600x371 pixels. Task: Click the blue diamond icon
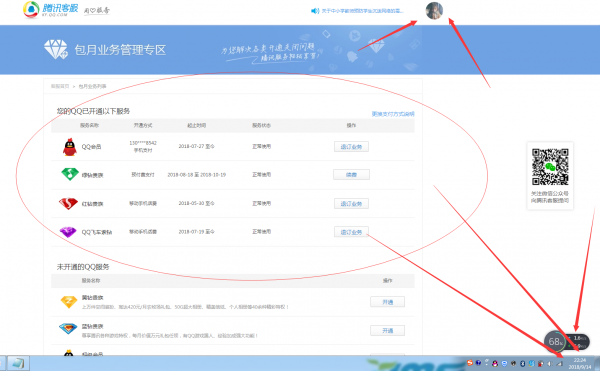68,328
